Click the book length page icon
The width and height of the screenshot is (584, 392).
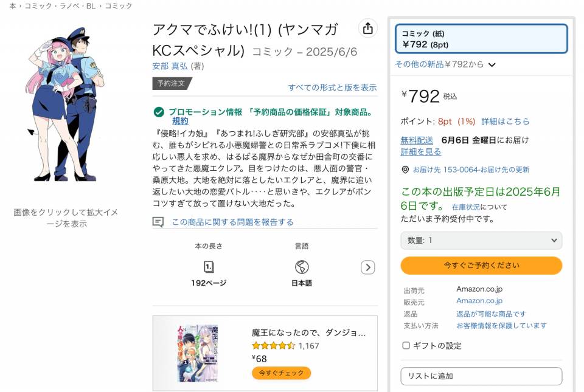209,267
